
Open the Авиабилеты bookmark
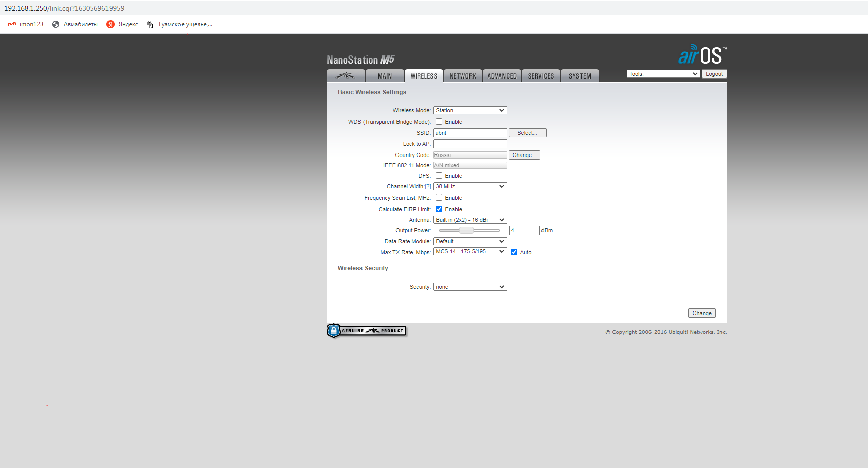pos(75,24)
